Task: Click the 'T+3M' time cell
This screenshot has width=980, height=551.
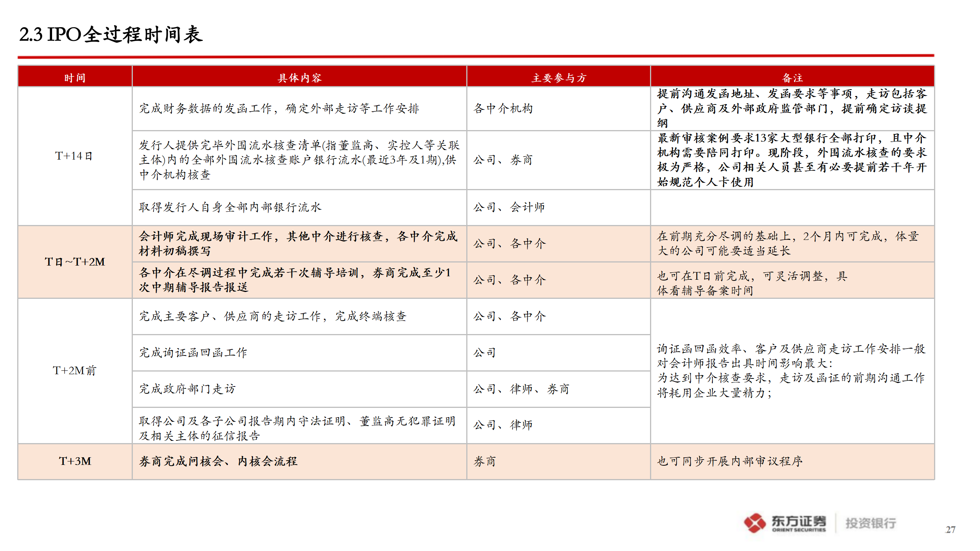Action: 75,461
